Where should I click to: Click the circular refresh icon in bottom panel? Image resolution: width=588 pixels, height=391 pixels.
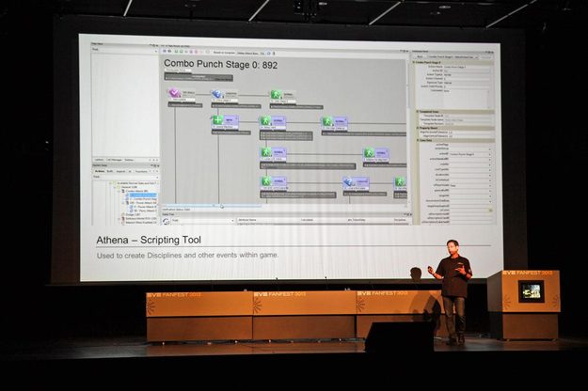click(x=166, y=221)
